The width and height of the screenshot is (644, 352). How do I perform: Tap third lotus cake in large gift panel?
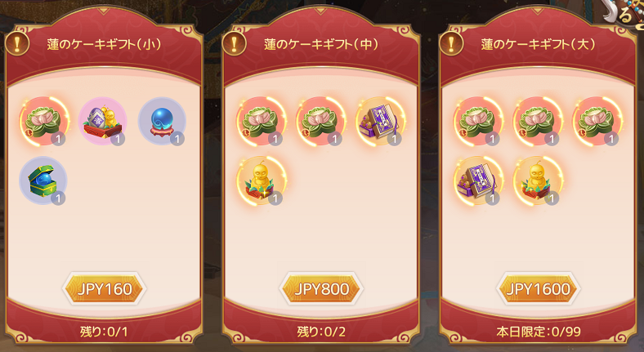597,122
